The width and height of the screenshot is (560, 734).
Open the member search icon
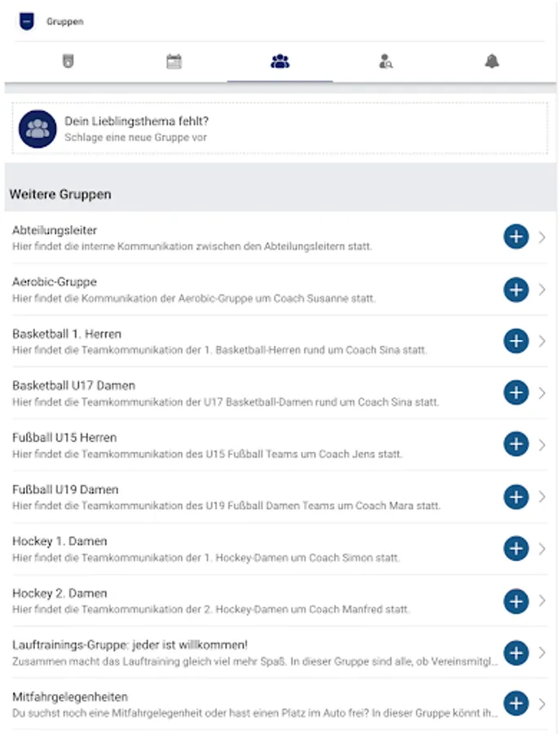pyautogui.click(x=385, y=60)
